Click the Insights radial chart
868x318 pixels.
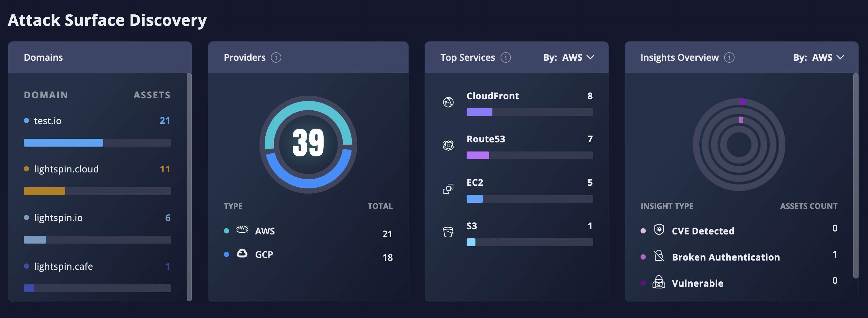tap(739, 145)
